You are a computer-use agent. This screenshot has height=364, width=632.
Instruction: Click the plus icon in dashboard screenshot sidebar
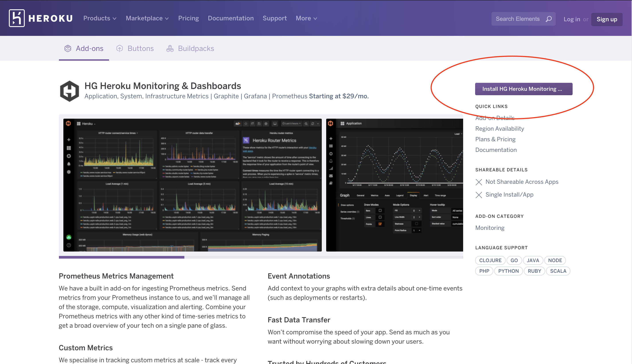tap(69, 140)
